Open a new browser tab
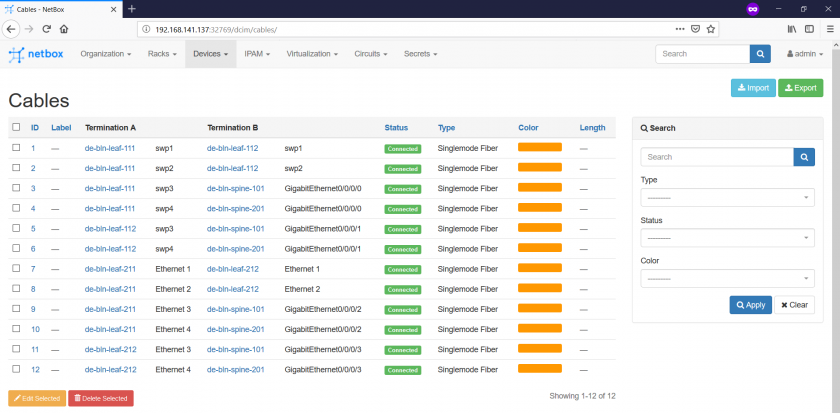The height and width of the screenshot is (413, 840). coord(132,9)
